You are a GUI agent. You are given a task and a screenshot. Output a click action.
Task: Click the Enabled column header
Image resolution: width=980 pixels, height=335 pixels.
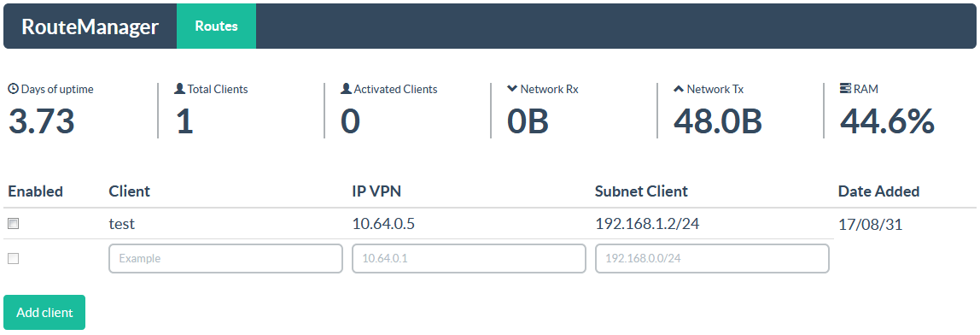click(x=36, y=191)
